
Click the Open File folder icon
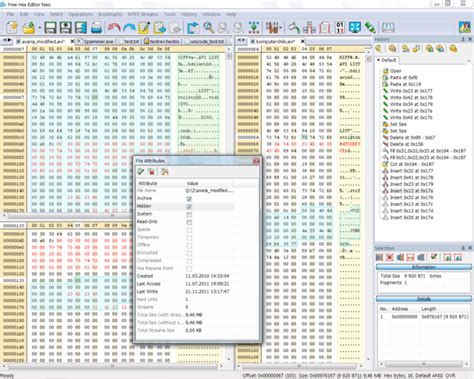pos(28,28)
